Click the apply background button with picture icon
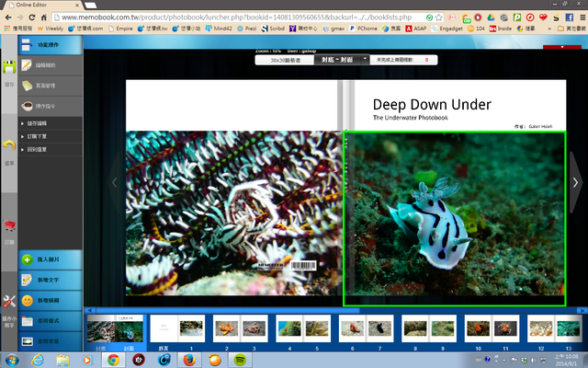 click(x=51, y=341)
